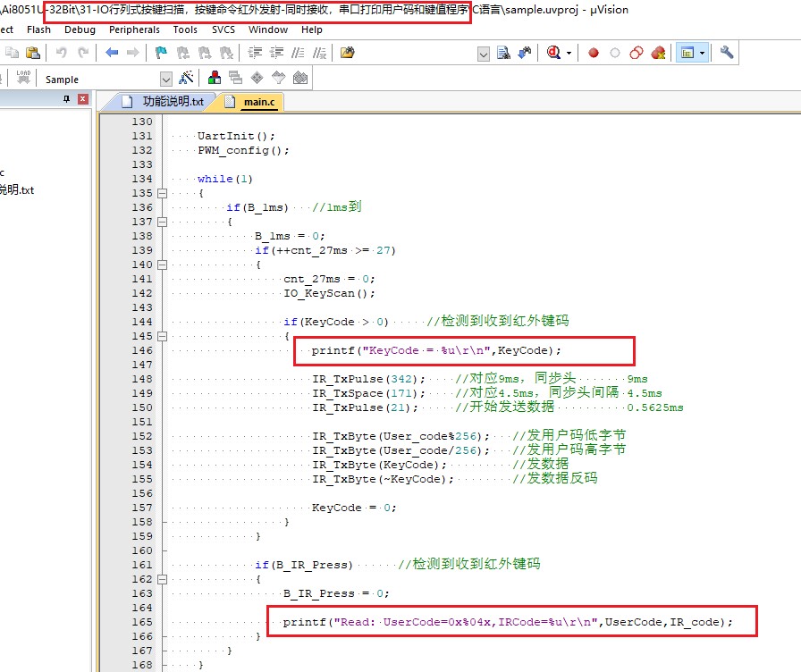Pin the project panel with pushpin
Viewport: 801px width, 672px height.
click(66, 99)
